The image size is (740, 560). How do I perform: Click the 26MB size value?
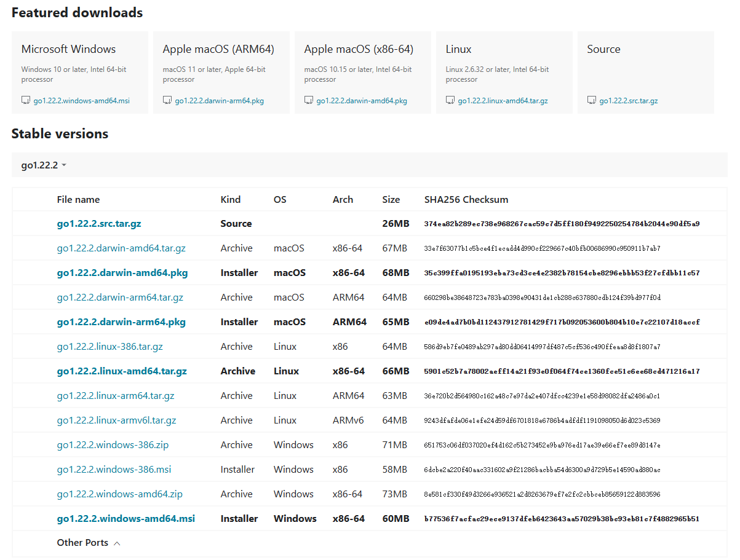396,224
